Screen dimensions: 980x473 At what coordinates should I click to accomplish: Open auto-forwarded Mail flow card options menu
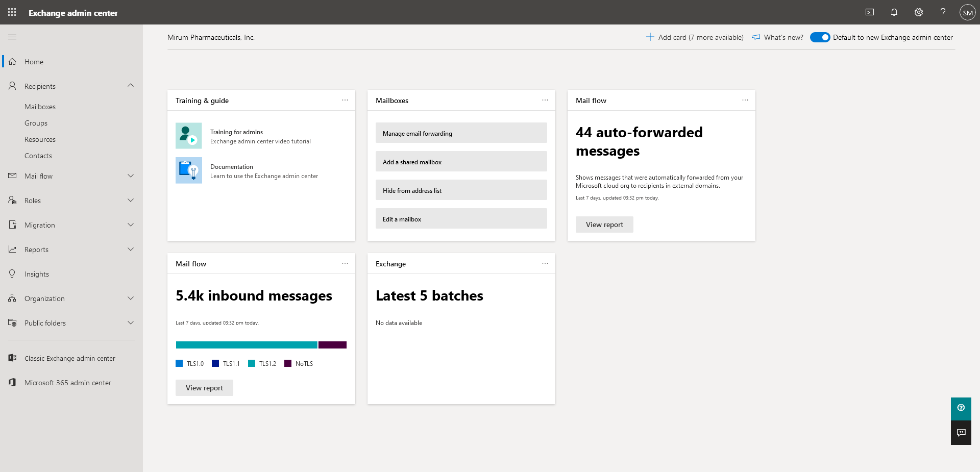click(x=745, y=101)
